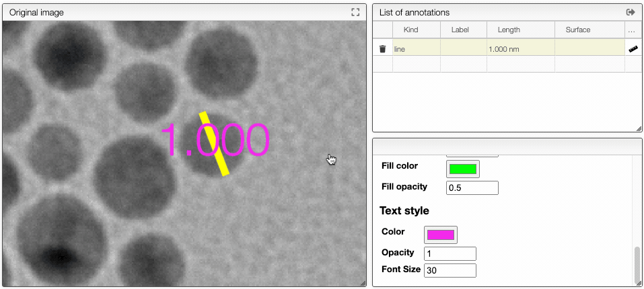Click the export annotations icon
This screenshot has height=289, width=644.
coord(631,12)
